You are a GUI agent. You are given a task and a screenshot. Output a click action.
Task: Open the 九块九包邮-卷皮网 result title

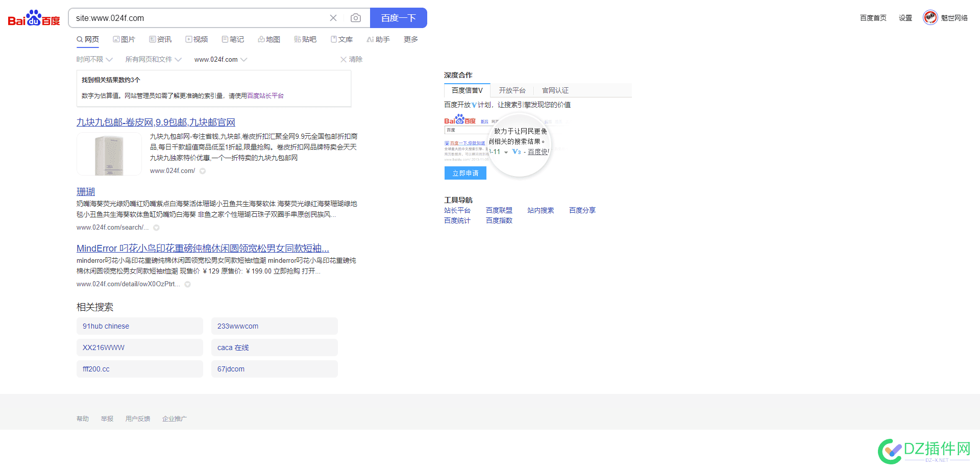(x=156, y=122)
